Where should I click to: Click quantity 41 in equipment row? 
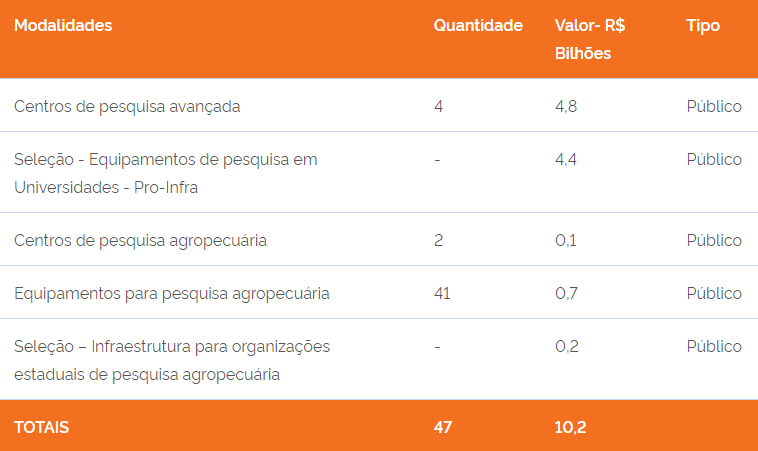pos(442,293)
